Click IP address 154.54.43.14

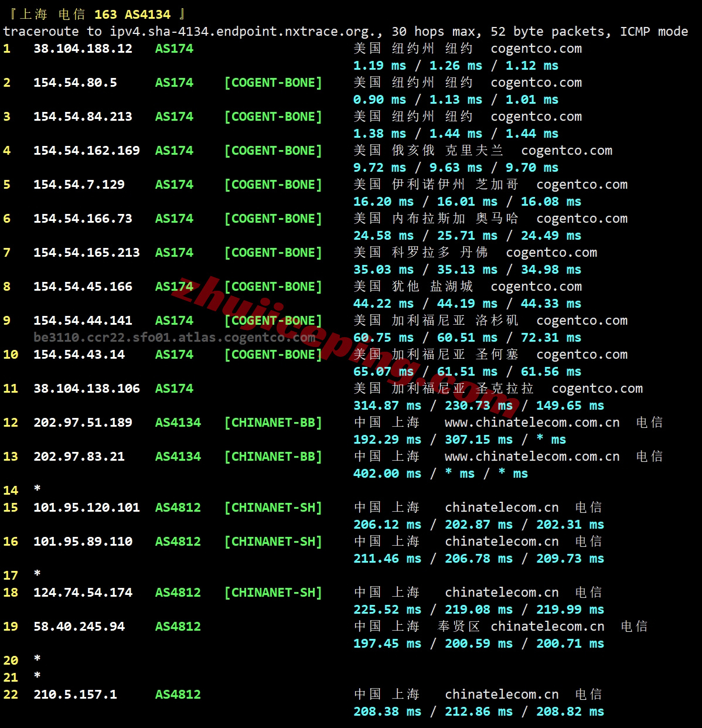[x=79, y=355]
